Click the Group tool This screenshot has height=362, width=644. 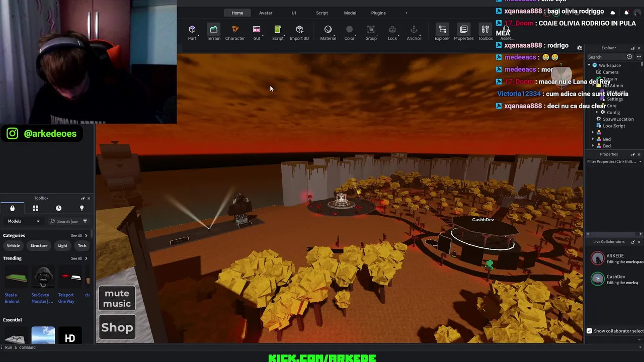click(x=371, y=32)
